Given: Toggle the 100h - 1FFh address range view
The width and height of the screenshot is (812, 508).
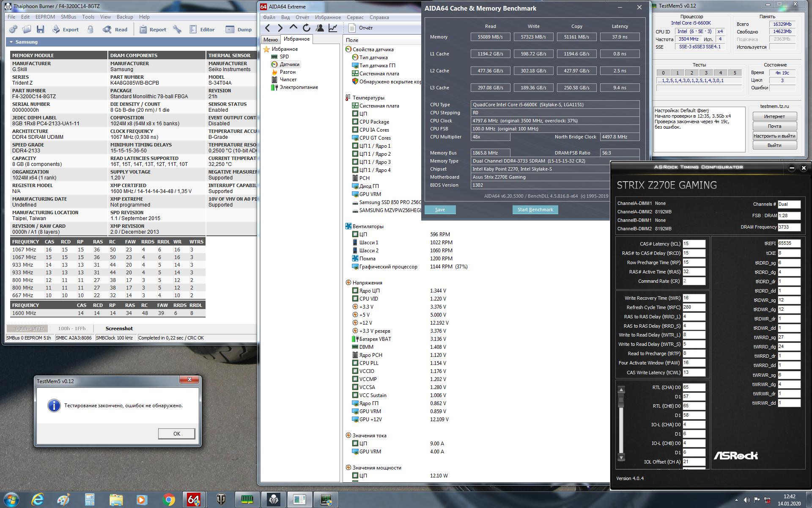Looking at the screenshot, I should coord(72,329).
